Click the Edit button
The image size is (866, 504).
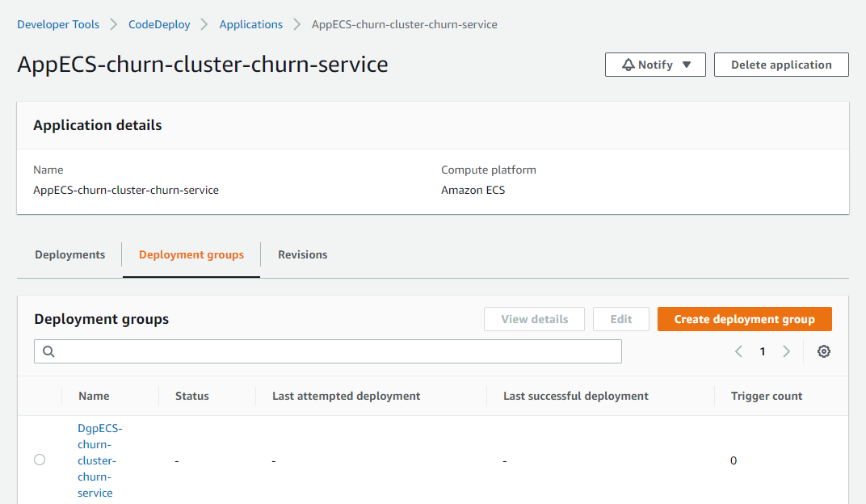click(x=620, y=319)
